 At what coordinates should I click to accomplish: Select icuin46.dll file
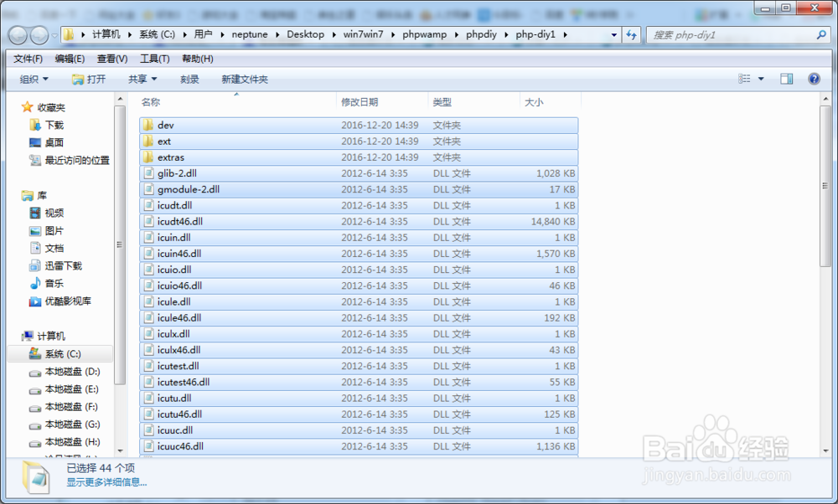point(359,254)
